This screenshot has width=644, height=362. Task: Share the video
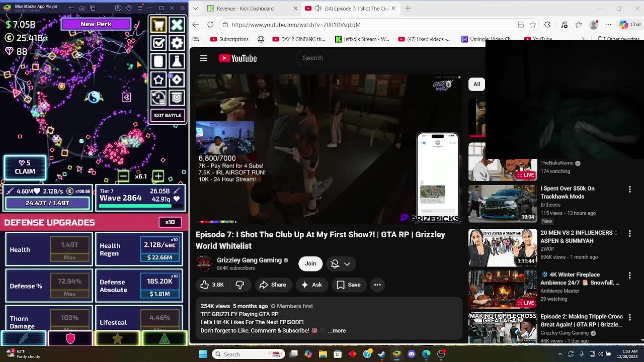click(273, 285)
